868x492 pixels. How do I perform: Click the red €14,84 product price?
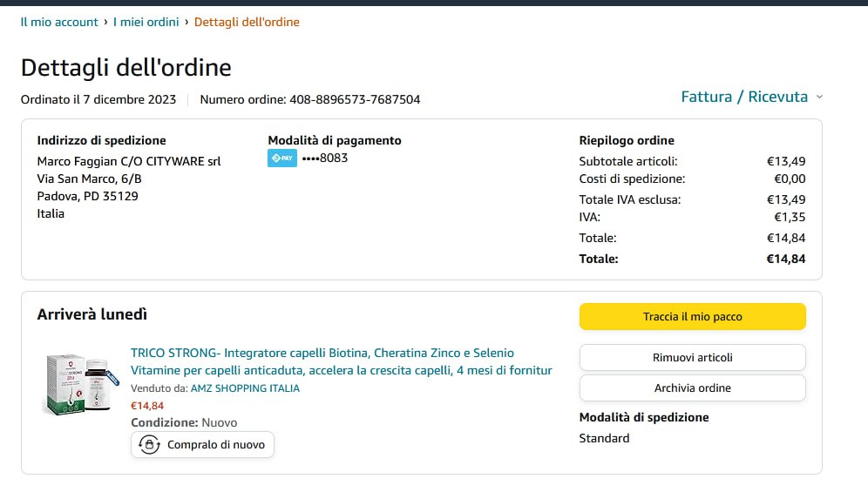click(x=147, y=405)
